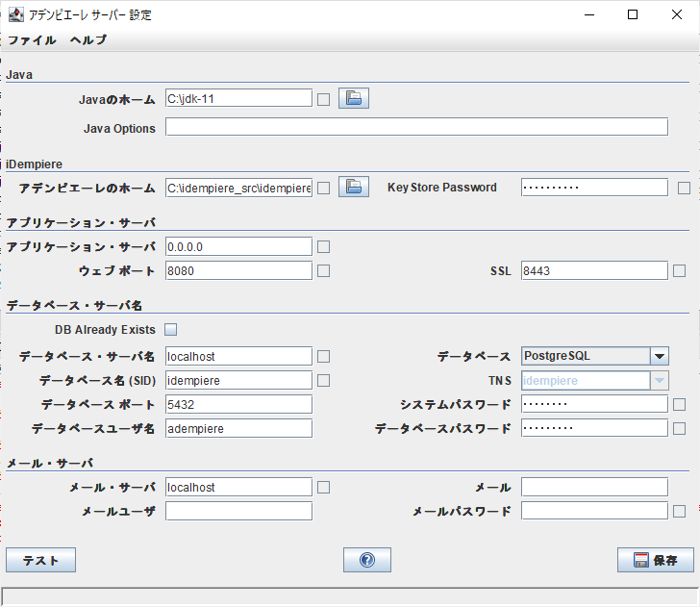Open the help question-mark button
Viewport: 700px width, 607px height.
click(367, 560)
